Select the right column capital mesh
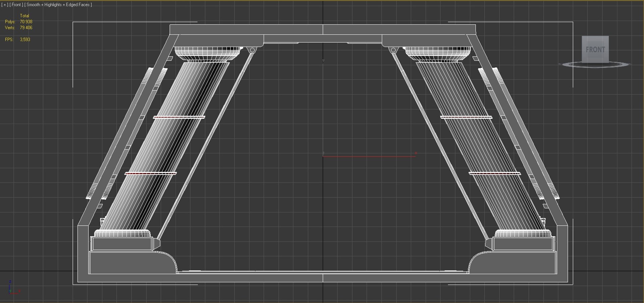 point(437,54)
